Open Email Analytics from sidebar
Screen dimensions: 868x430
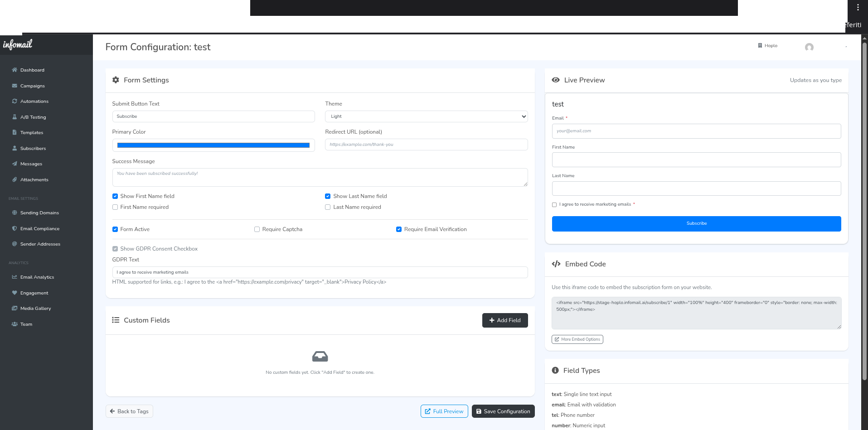coord(37,277)
